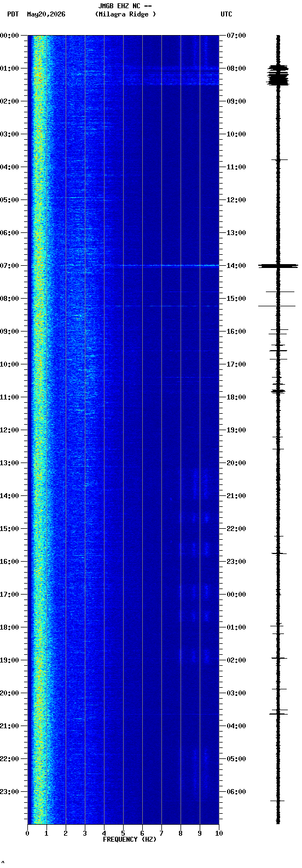The width and height of the screenshot is (302, 868).
Task: Click the "FREQUENCY (HZ)" axis title
Action: [x=130, y=840]
